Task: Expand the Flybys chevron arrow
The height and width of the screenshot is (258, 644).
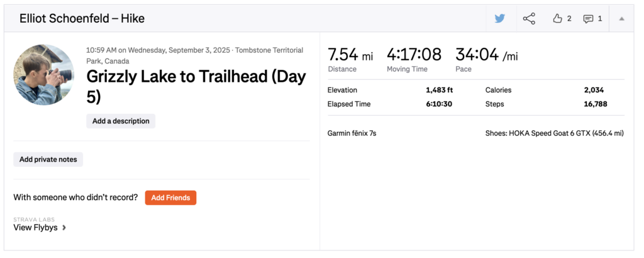Action: click(x=64, y=228)
